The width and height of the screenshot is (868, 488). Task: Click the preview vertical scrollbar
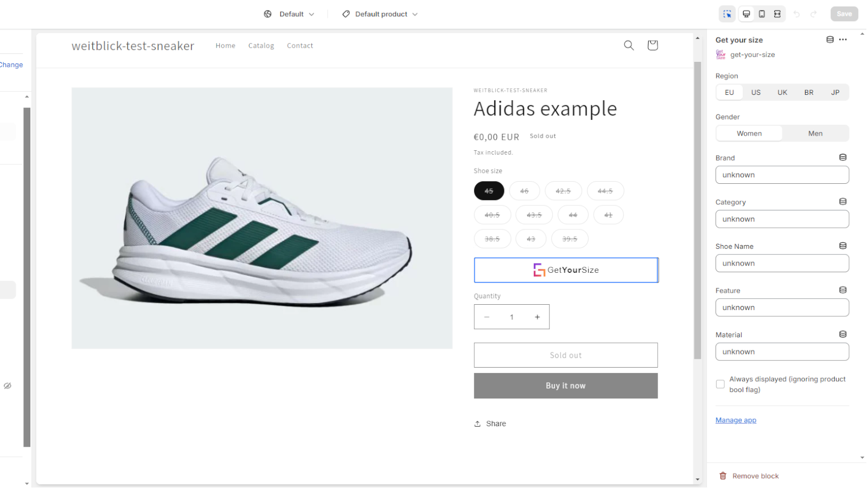click(x=698, y=210)
